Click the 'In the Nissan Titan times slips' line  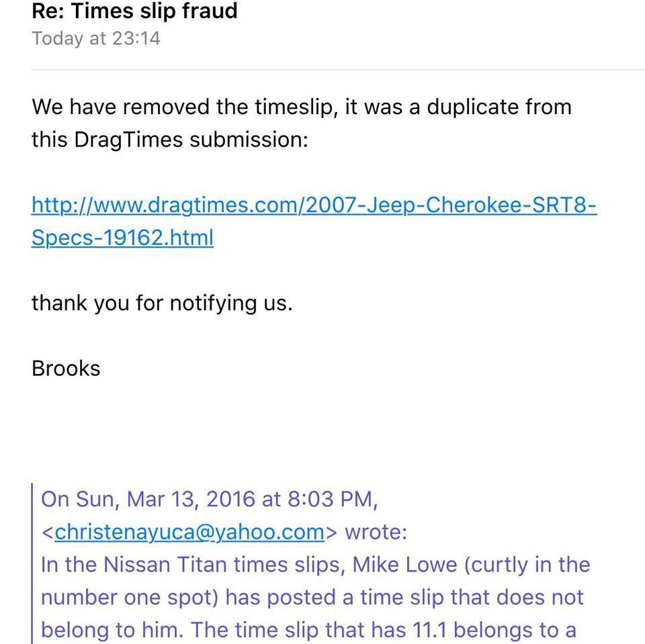click(x=316, y=565)
